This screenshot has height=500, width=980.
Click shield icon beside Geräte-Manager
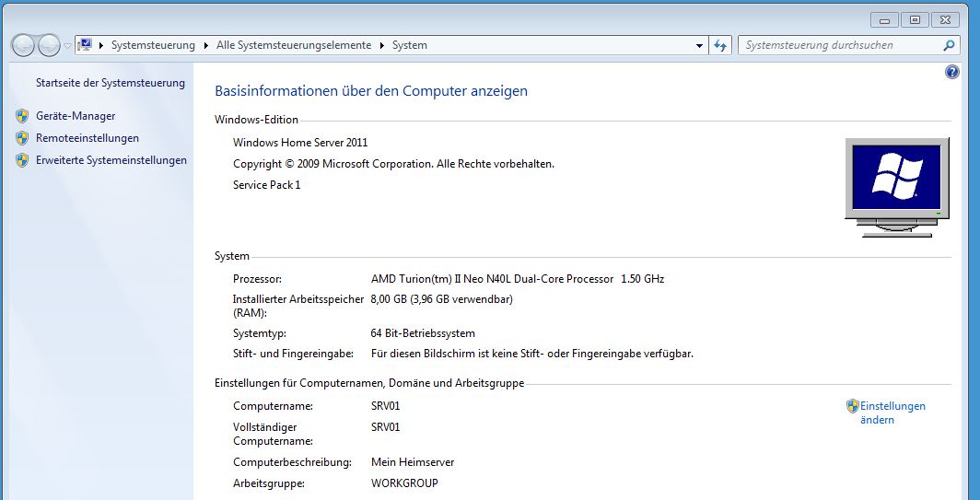coord(22,116)
